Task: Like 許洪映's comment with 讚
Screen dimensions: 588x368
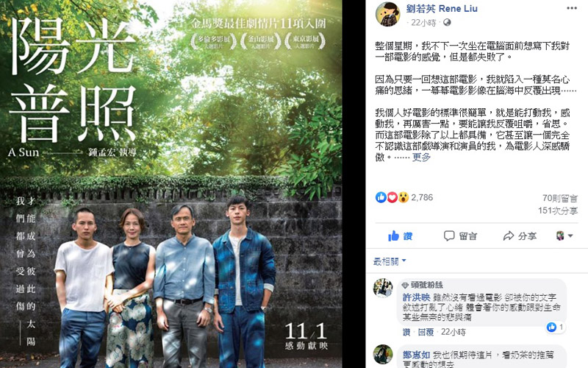Action: (406, 332)
